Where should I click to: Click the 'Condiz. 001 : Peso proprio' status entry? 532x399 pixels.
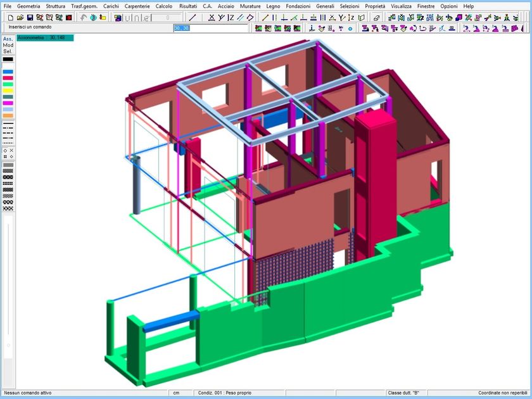[x=225, y=393]
